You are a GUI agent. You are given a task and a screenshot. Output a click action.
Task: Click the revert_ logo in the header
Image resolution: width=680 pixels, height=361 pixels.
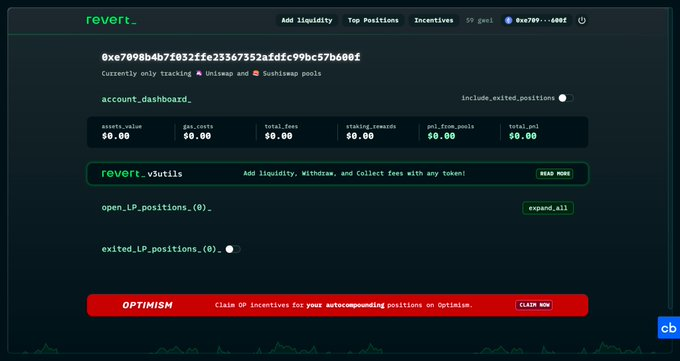pyautogui.click(x=111, y=20)
